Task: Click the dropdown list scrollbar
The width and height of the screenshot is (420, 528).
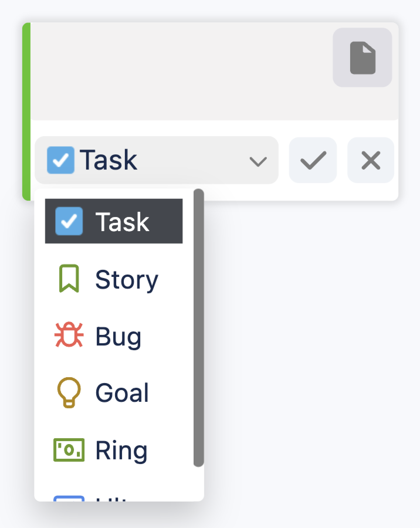Action: pos(198,327)
